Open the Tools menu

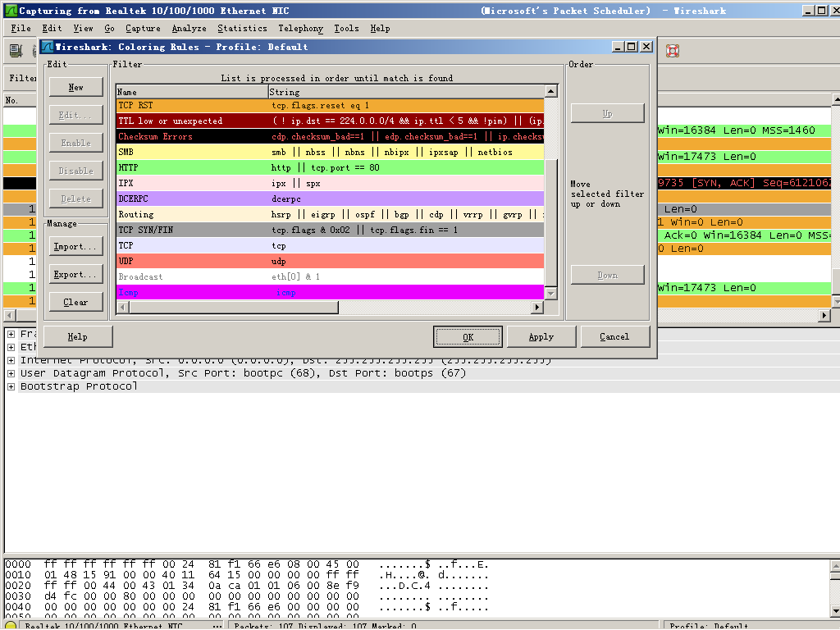(347, 29)
